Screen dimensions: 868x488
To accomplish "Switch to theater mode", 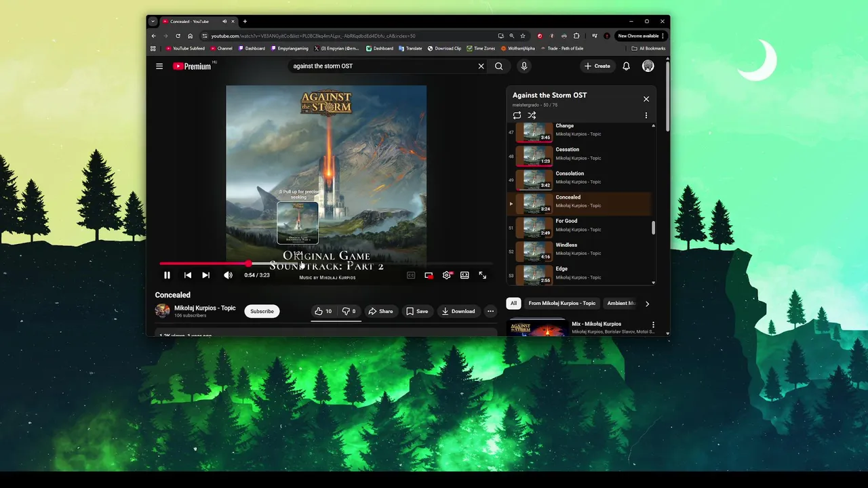I will coord(465,275).
